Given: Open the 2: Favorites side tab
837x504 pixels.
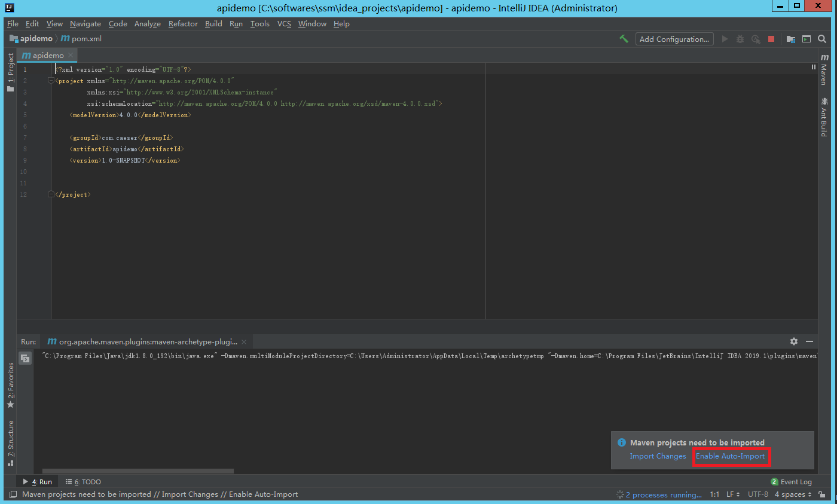Looking at the screenshot, I should click(x=10, y=385).
